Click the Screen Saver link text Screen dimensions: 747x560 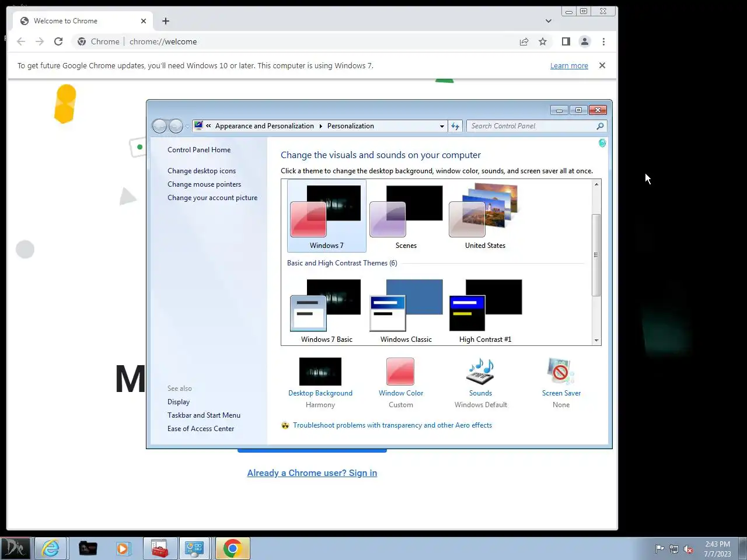pos(561,393)
